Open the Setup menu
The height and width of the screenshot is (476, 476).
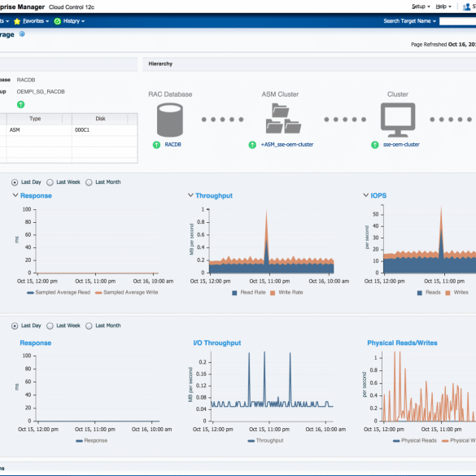(x=421, y=7)
